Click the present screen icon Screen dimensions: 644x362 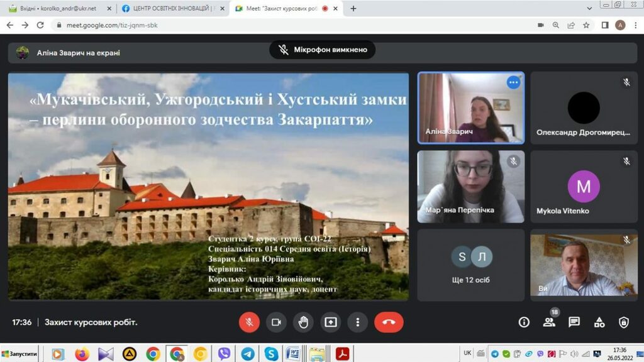point(331,322)
